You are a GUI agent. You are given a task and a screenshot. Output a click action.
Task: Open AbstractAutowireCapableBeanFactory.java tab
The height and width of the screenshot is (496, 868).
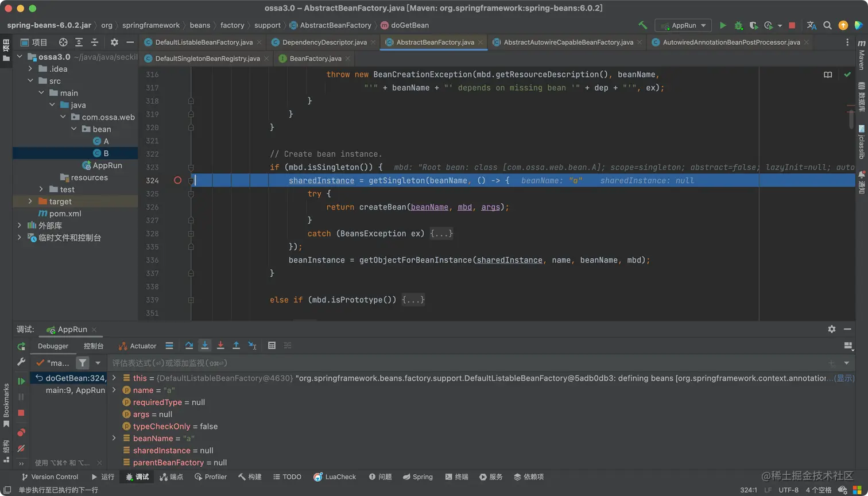coord(568,42)
